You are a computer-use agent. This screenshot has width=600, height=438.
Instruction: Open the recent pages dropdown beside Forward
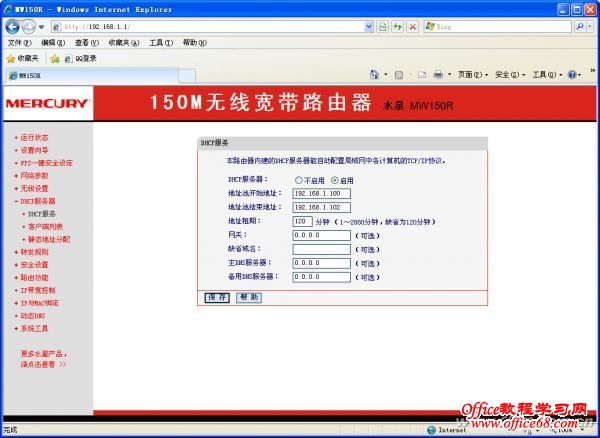pos(41,27)
